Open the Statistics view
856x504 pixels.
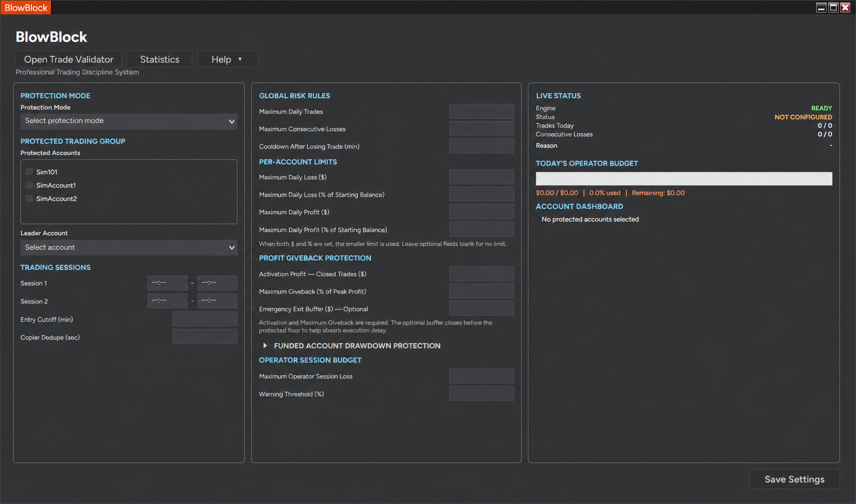click(160, 59)
